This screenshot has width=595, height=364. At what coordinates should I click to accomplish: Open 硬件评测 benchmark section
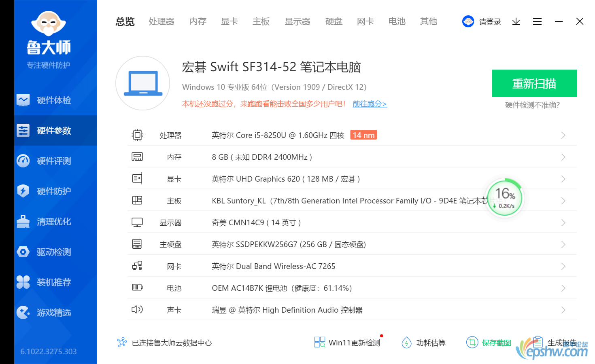point(55,161)
